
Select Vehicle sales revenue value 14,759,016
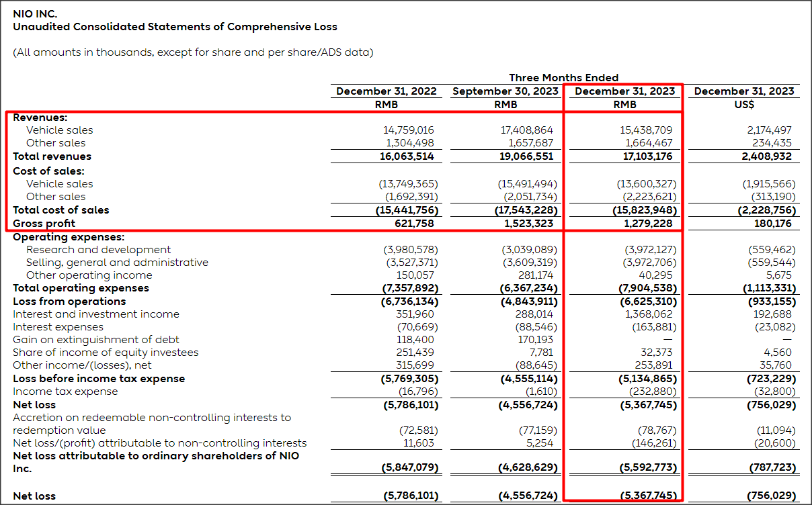click(x=409, y=130)
